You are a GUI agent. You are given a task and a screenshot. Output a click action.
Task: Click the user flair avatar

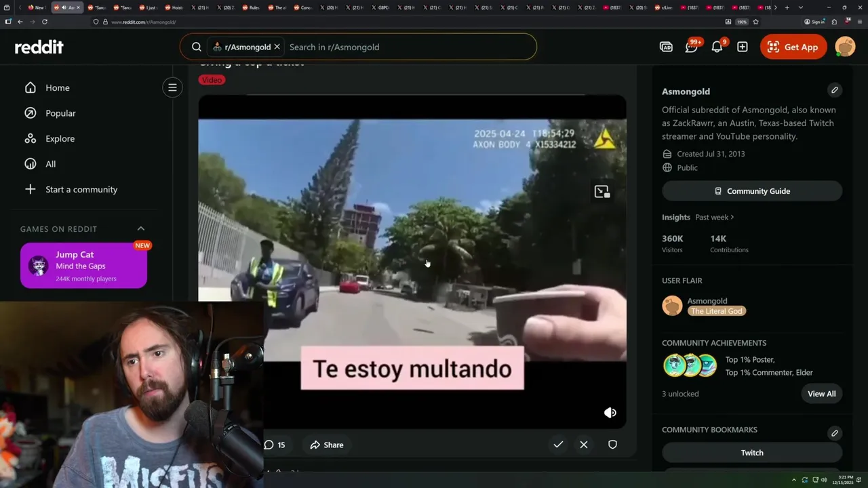point(672,306)
